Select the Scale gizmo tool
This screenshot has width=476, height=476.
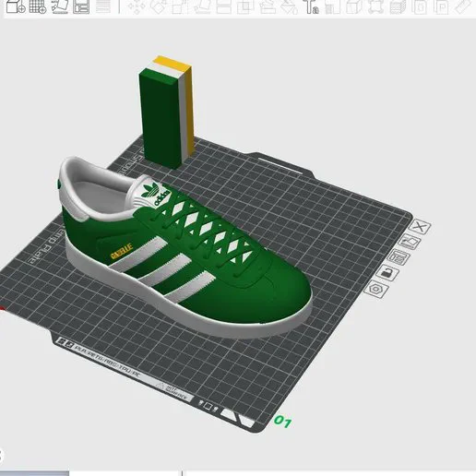coord(180,7)
